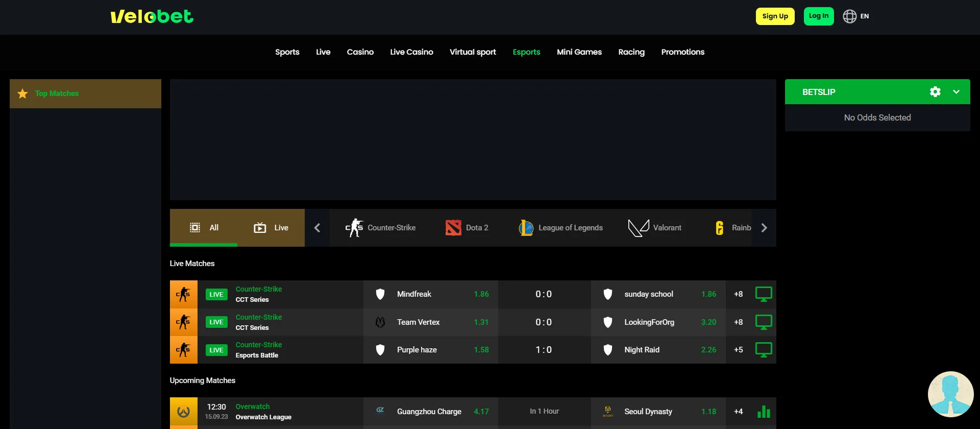Click the Sign Up button
This screenshot has height=429, width=980.
tap(775, 16)
